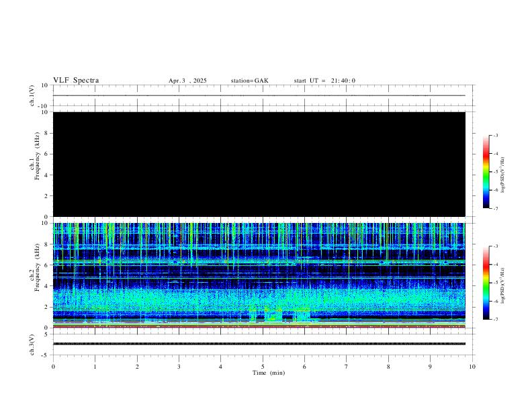Click time axis tick label "5"

(x=263, y=367)
